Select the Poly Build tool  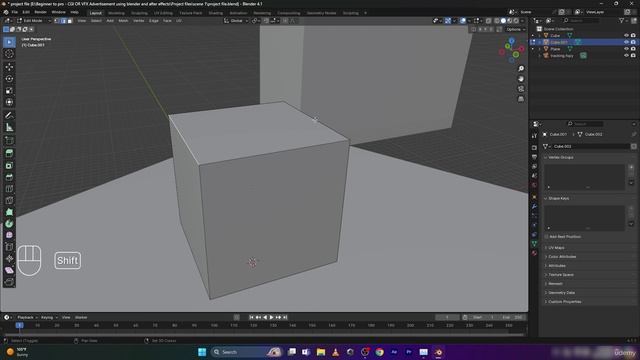tap(9, 212)
